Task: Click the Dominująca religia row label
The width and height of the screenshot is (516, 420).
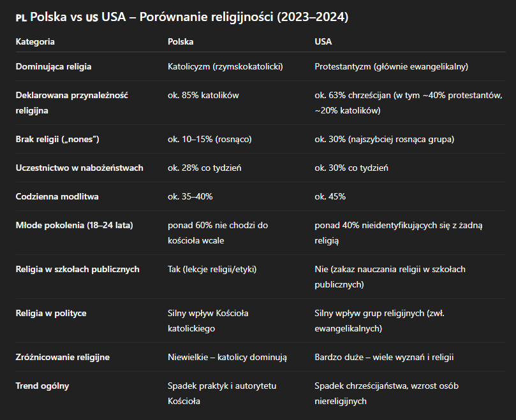Action: pos(58,66)
